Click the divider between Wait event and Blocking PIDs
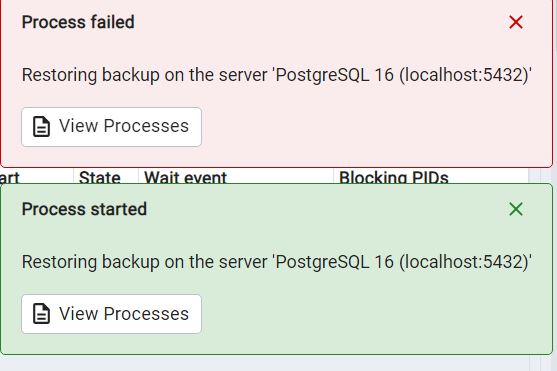557x371 pixels. coord(333,176)
